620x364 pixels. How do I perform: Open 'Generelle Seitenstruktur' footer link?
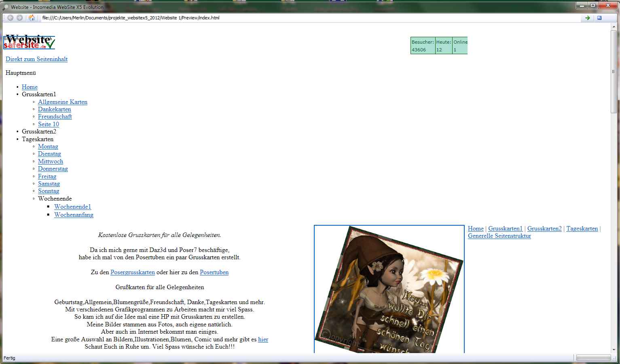[499, 236]
